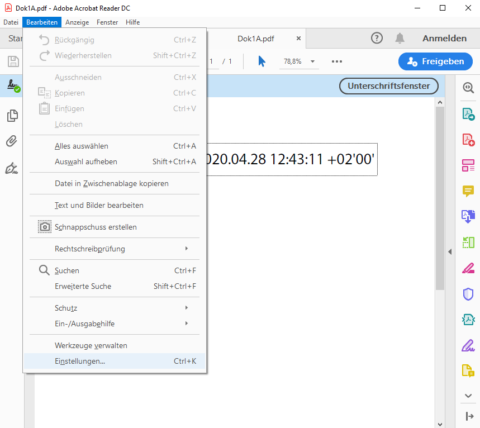The image size is (480, 428).
Task: Click the Anmelden sign-in link
Action: pos(444,38)
